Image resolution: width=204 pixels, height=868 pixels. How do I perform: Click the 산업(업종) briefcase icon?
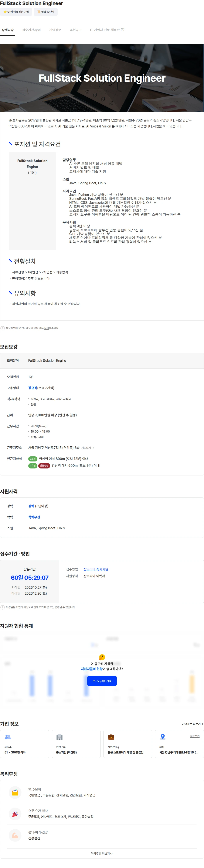tap(111, 737)
